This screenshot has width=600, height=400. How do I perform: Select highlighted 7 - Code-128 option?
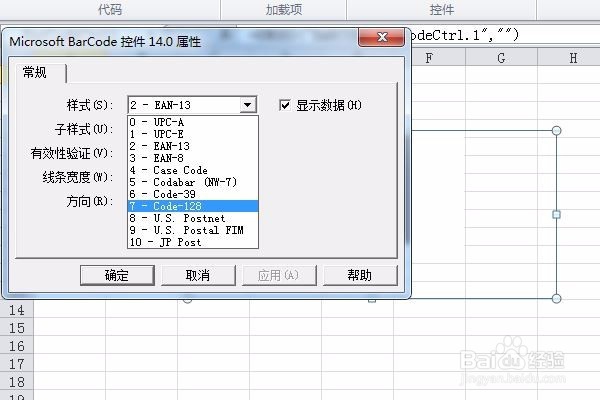pyautogui.click(x=193, y=206)
